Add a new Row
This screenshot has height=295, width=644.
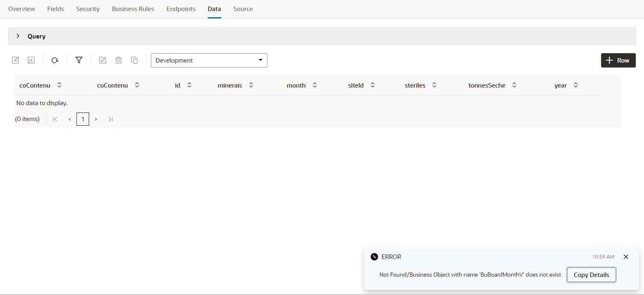click(618, 60)
